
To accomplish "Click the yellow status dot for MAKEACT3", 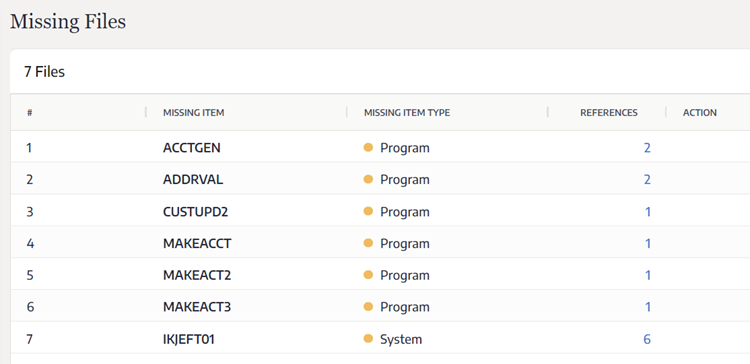I will [368, 307].
